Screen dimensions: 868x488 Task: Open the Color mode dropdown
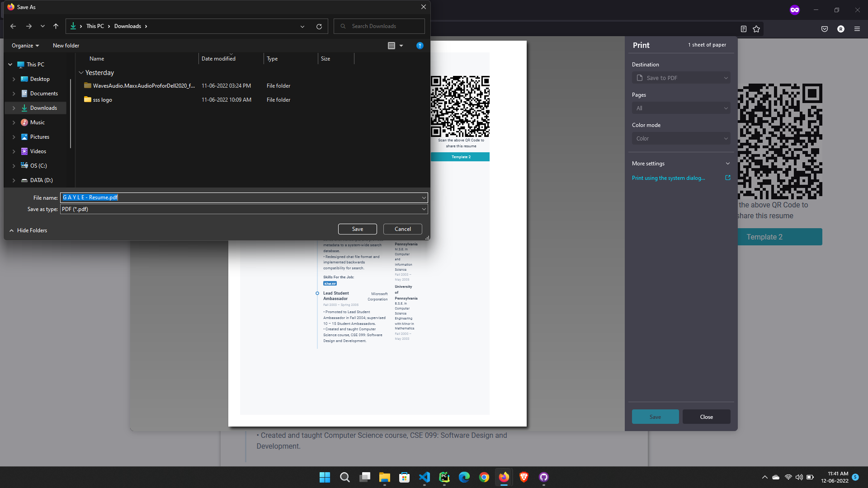click(681, 139)
